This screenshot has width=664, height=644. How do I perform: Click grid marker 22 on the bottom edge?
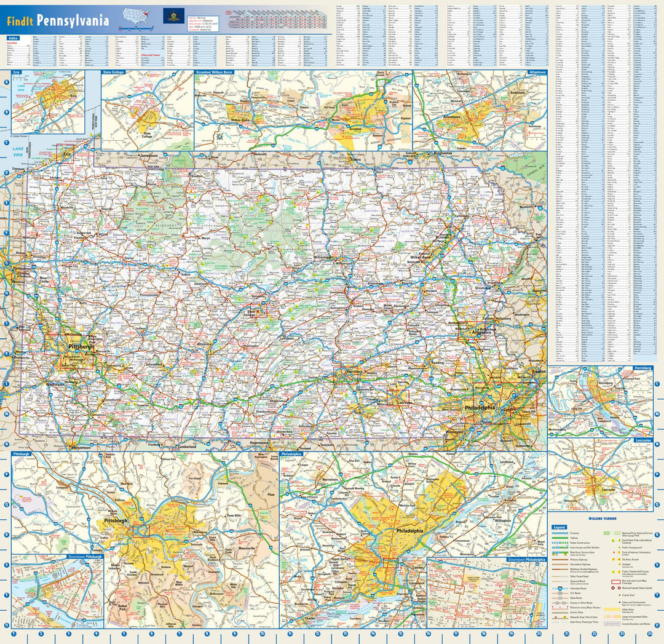point(594,634)
